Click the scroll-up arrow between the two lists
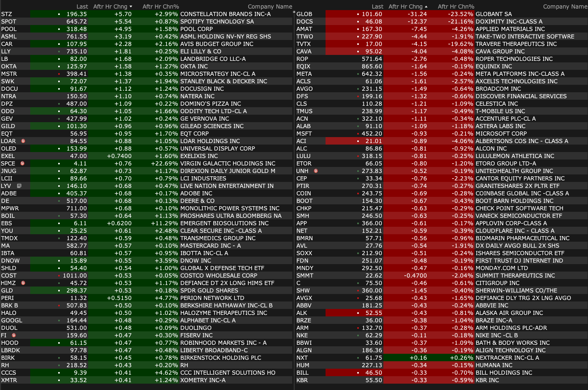The height and width of the screenshot is (390, 588). point(294,13)
